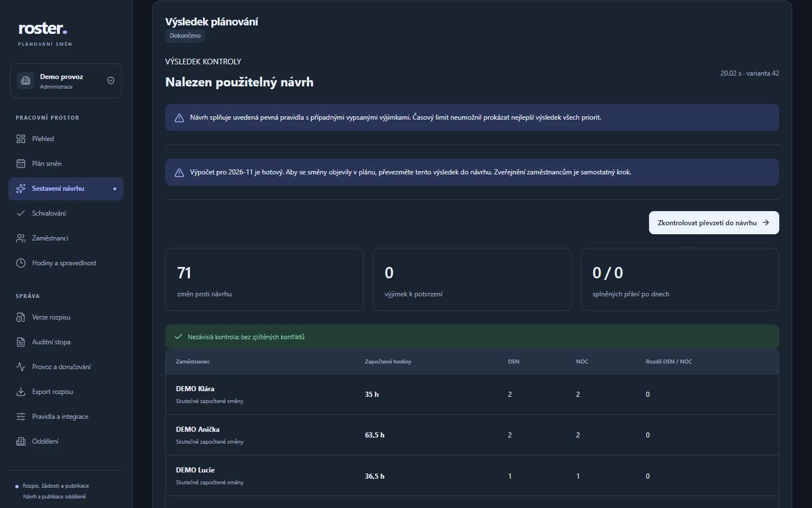812x508 pixels.
Task: Click the Zaměstnanci people icon
Action: [x=21, y=238]
